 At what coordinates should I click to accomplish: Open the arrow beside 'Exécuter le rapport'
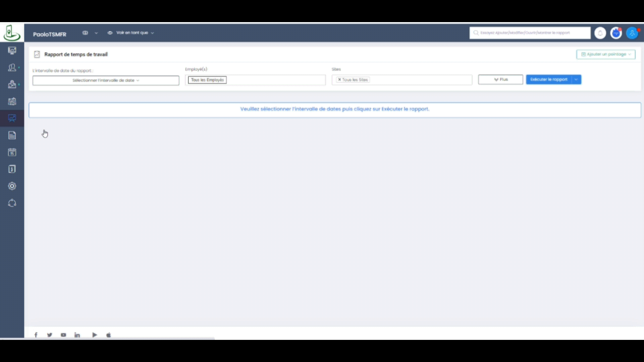576,79
